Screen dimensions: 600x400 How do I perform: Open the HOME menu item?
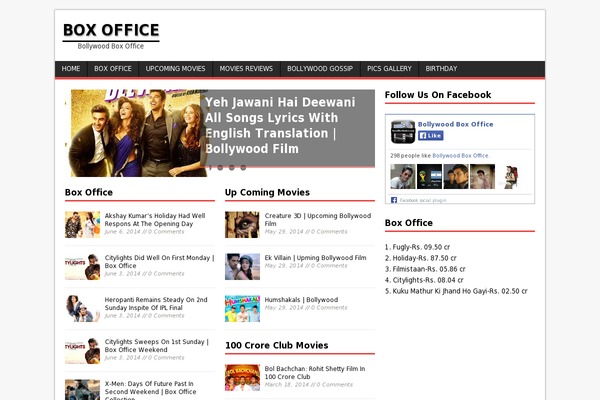[71, 69]
